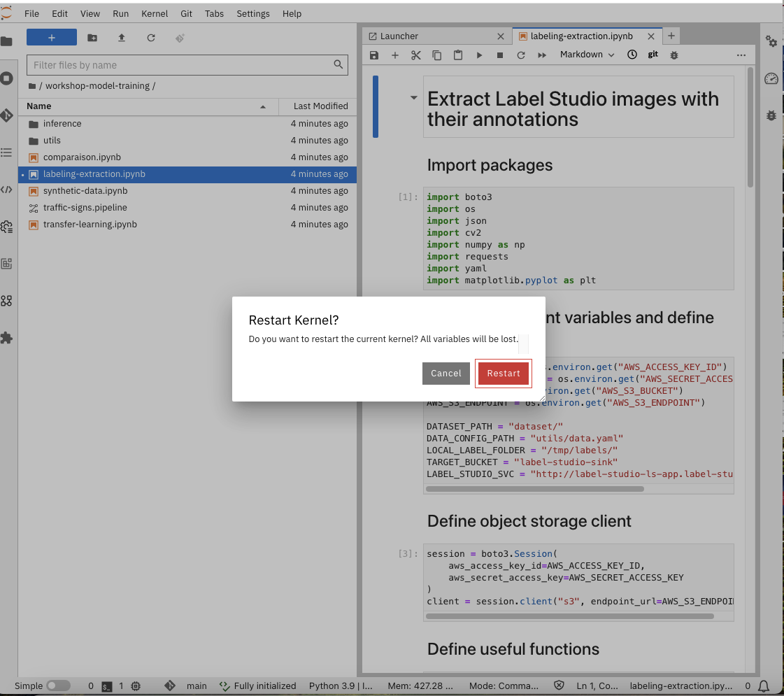Click the restart kernel toolbar icon
Image resolution: width=784 pixels, height=696 pixels.
[x=521, y=55]
